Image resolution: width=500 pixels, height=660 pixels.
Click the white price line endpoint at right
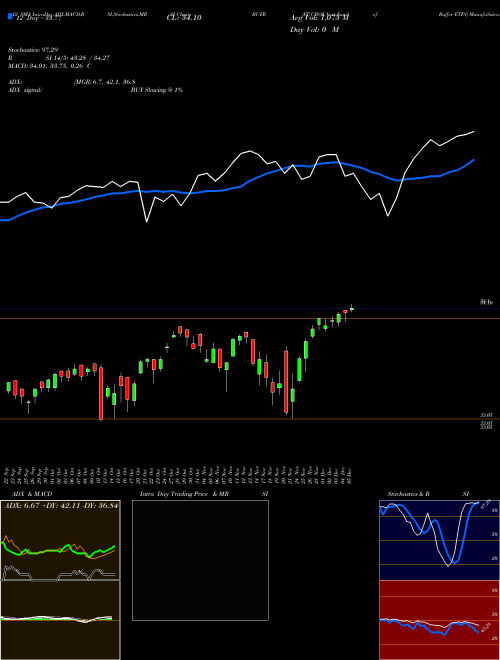coord(474,131)
